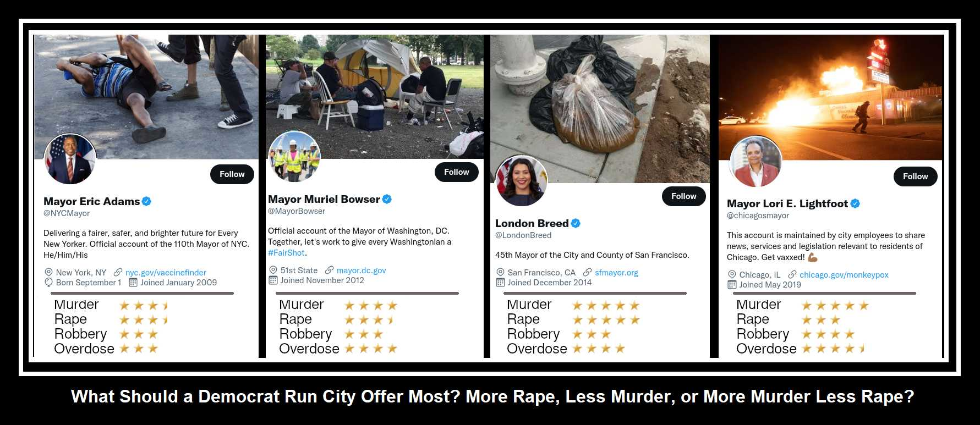980x425 pixels.
Task: Click London Breed verified checkmark
Action: coord(576,223)
